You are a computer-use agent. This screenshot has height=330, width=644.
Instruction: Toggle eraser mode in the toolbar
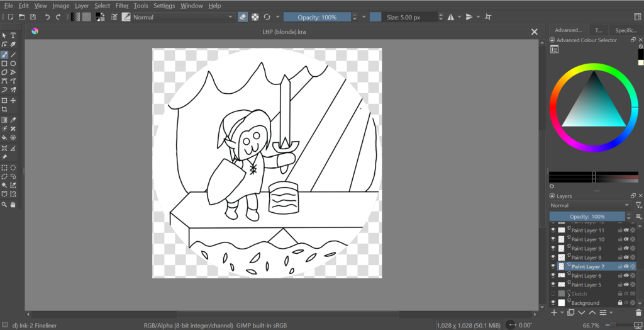tap(243, 17)
